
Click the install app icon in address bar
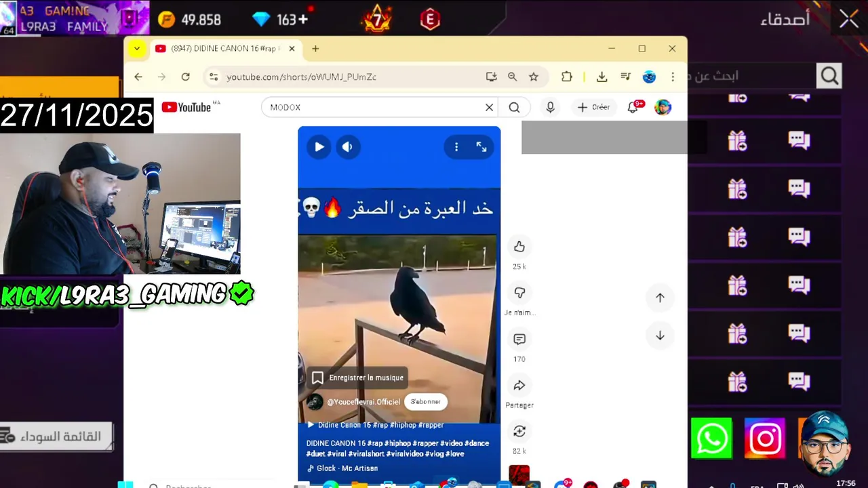pyautogui.click(x=492, y=77)
